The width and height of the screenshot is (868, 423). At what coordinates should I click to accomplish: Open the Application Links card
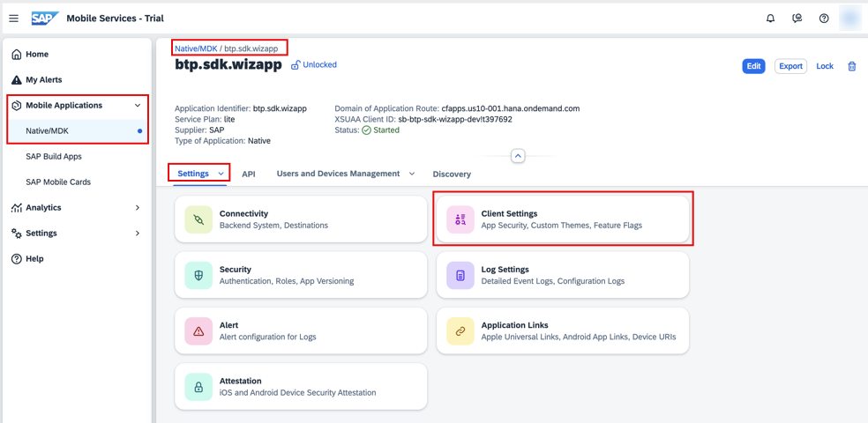563,330
